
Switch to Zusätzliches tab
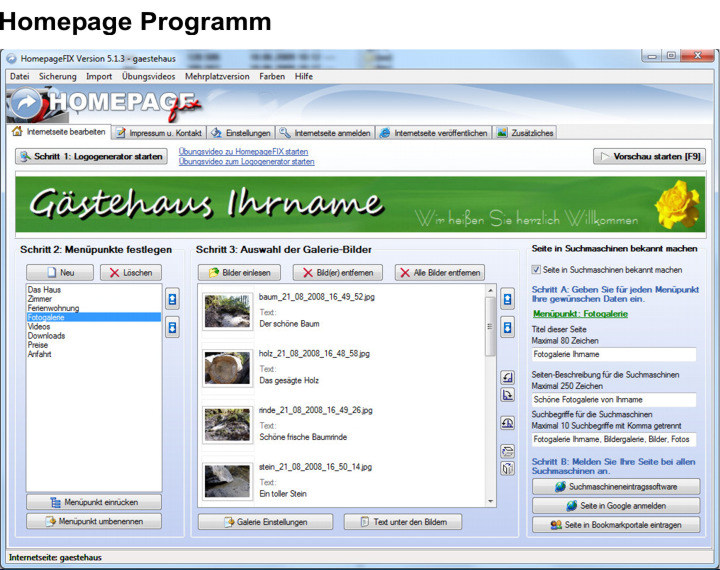click(x=525, y=133)
